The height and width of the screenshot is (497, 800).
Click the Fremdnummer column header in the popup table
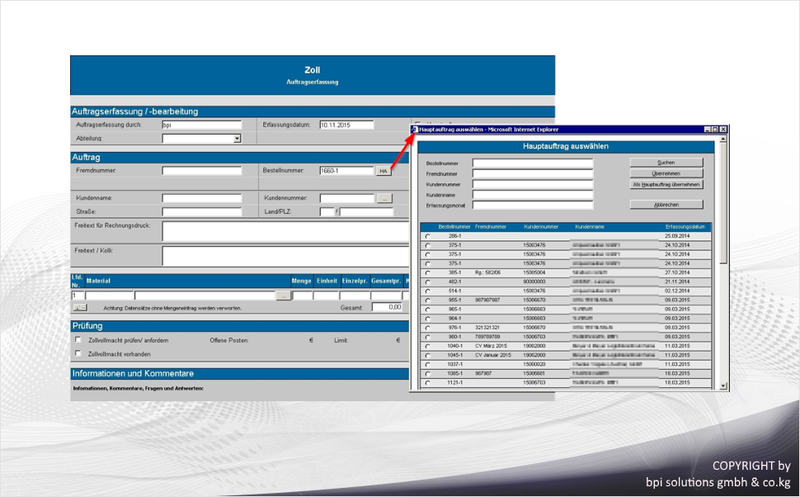pyautogui.click(x=490, y=227)
